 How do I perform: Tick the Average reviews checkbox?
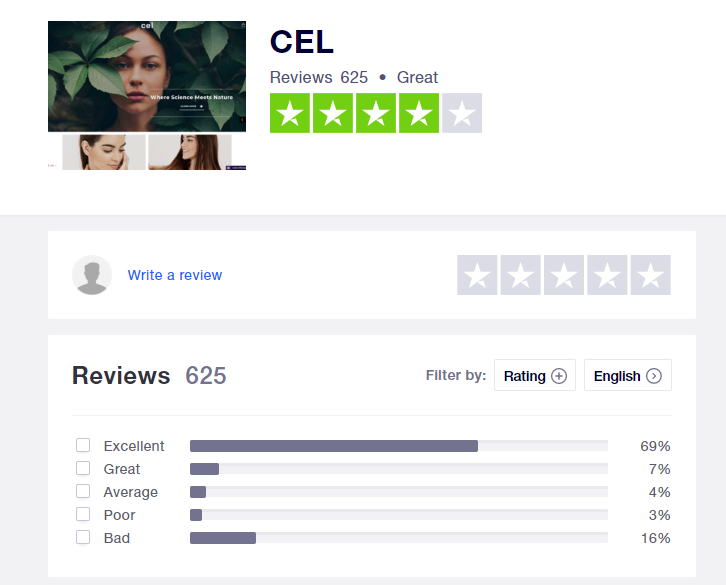click(x=83, y=491)
